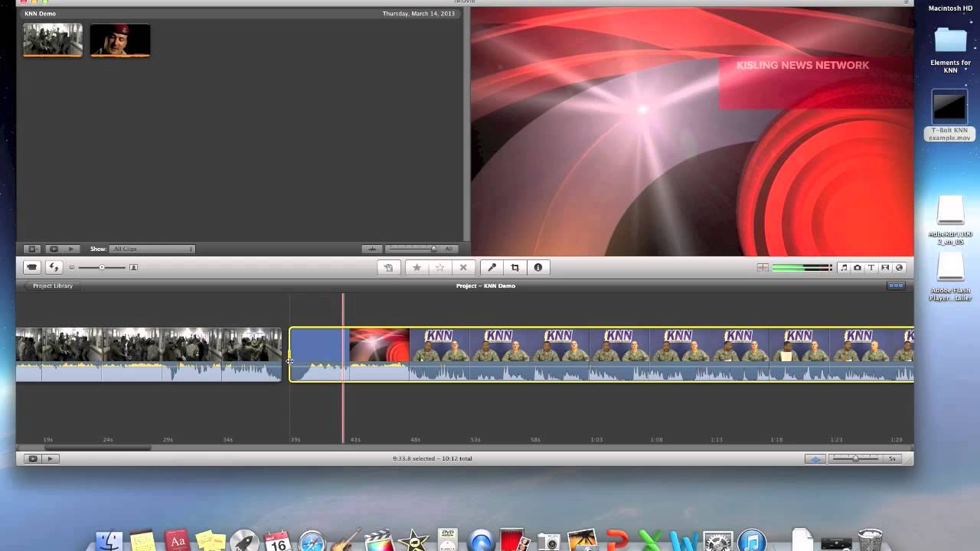Screen dimensions: 980x551
Task: Play project full screen button
Action: click(32, 458)
